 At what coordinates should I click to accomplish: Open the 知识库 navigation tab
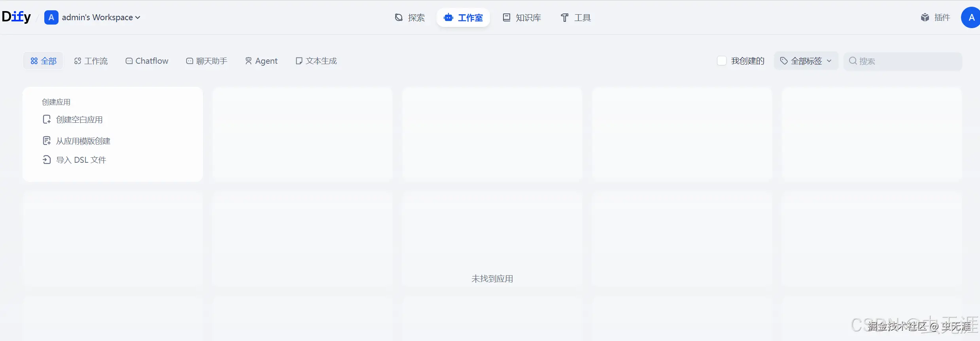[x=522, y=17]
